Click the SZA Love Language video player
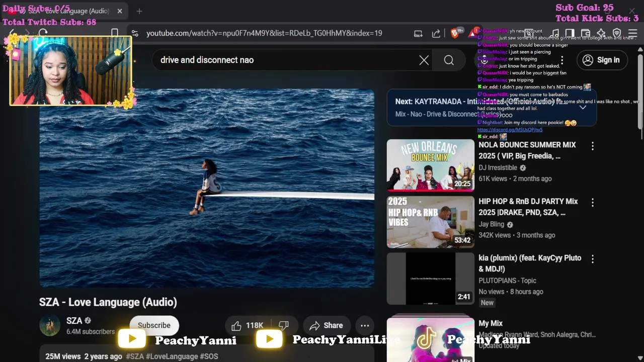 point(207,189)
